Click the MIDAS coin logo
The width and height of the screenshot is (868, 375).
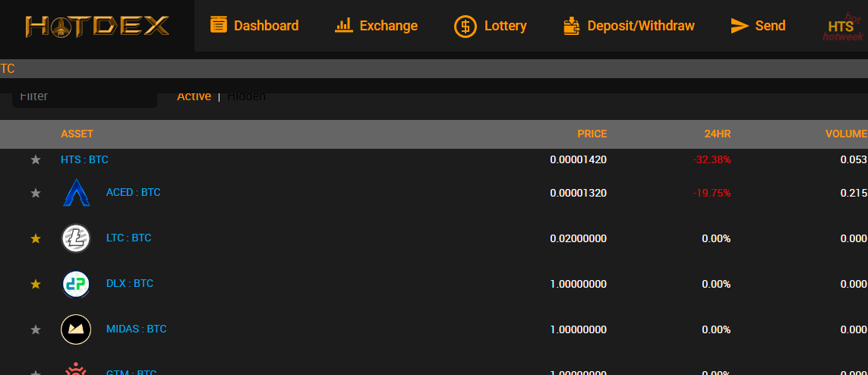[76, 329]
